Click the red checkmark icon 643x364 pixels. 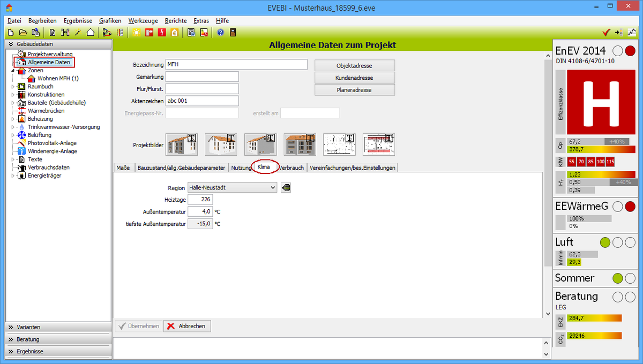coord(607,33)
